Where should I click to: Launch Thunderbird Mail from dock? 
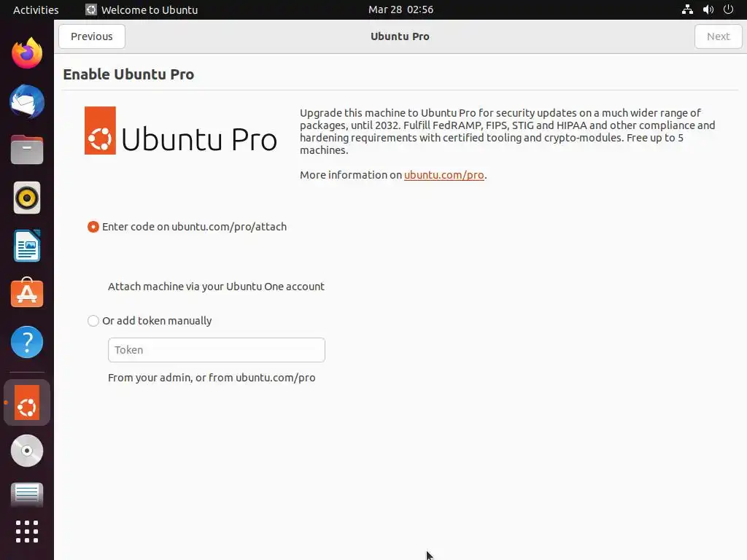point(27,101)
